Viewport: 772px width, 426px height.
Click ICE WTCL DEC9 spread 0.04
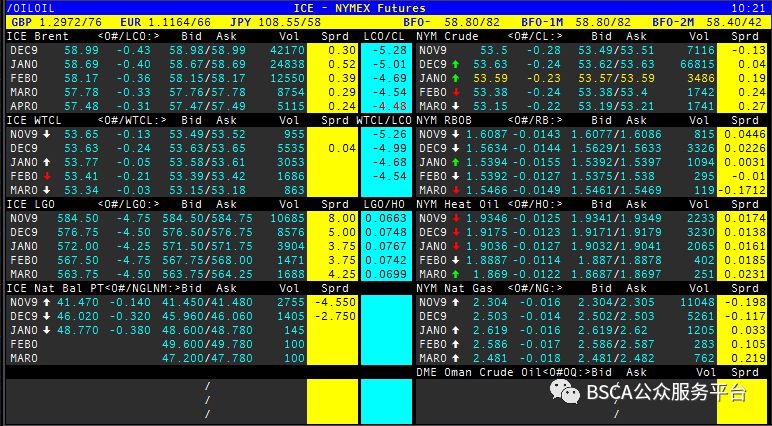coord(342,148)
